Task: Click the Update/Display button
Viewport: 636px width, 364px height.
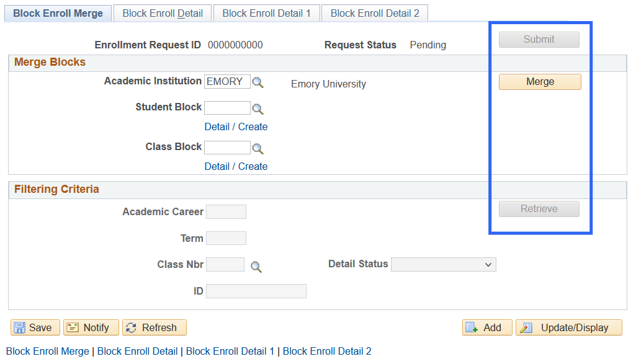Action: 568,327
